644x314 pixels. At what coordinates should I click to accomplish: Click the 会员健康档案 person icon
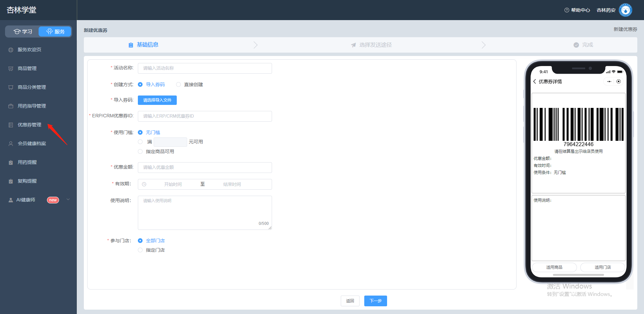point(11,144)
